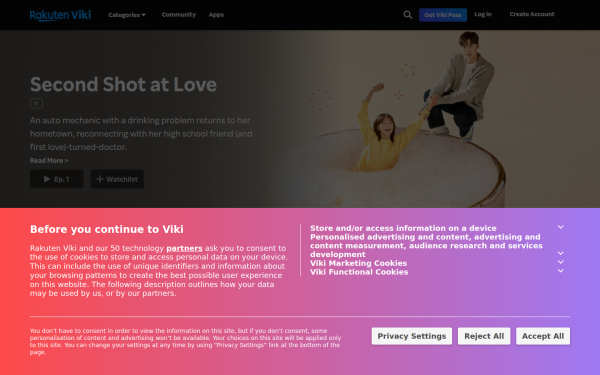Play Ep. 1 of the show

click(x=57, y=179)
